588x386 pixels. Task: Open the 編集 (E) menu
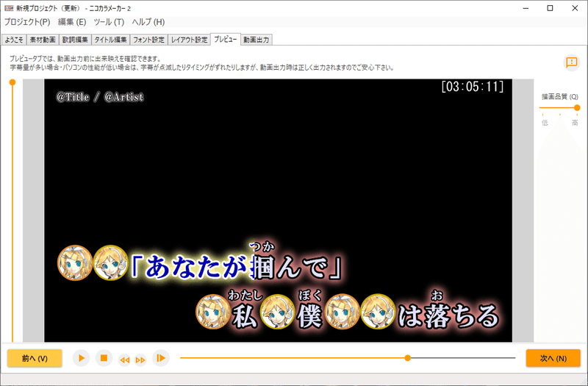[x=72, y=22]
